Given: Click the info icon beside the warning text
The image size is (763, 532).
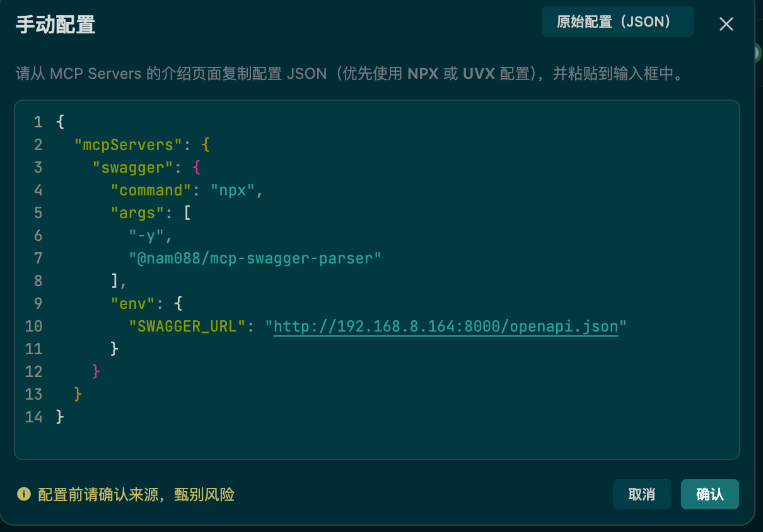Looking at the screenshot, I should 24,495.
